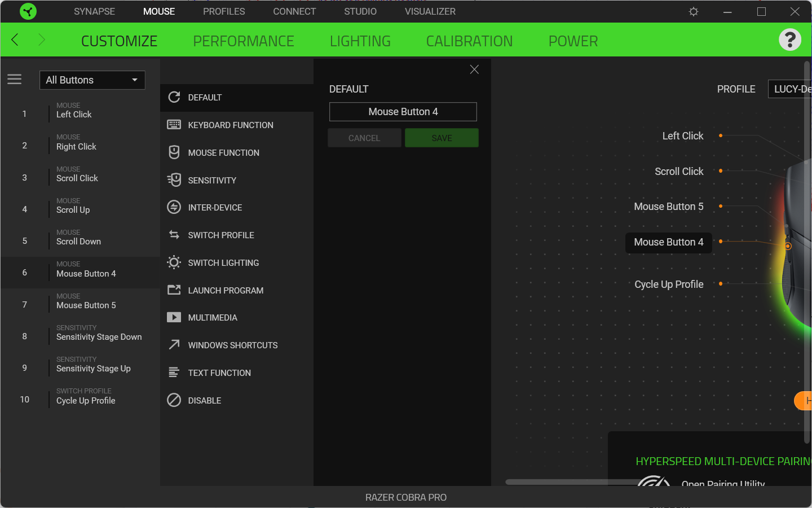The width and height of the screenshot is (812, 508).
Task: Switch to the VISUALIZER tab
Action: click(x=430, y=11)
